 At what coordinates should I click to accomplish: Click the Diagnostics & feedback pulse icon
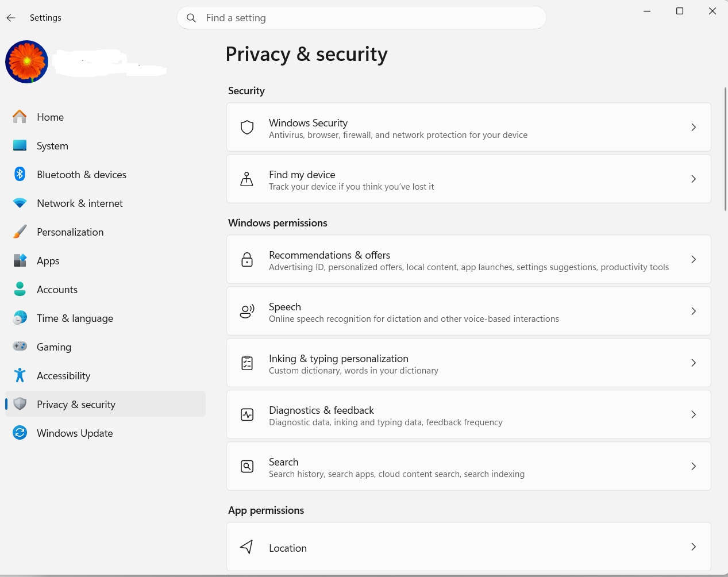coord(247,415)
